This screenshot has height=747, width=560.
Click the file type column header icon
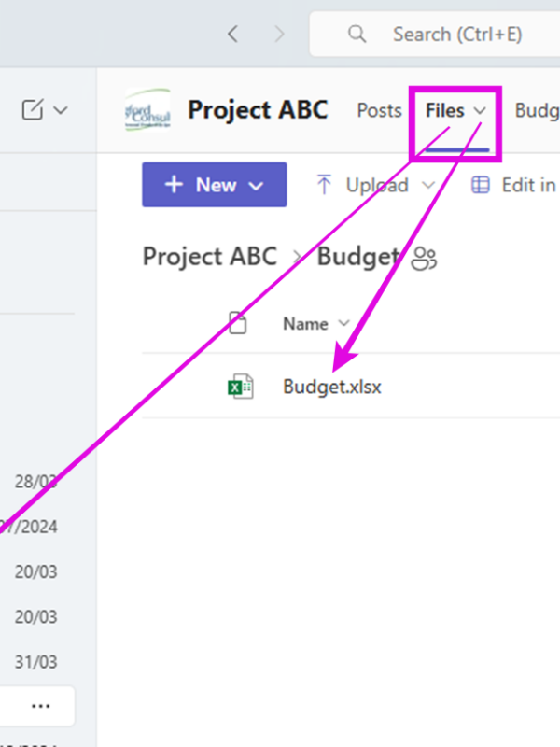[238, 323]
